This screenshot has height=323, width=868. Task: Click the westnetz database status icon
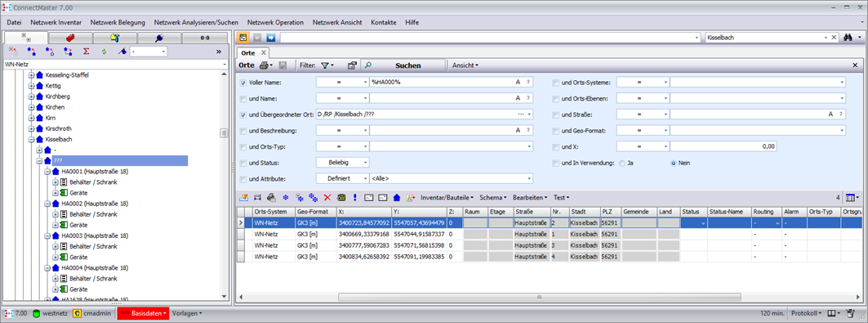point(37,313)
